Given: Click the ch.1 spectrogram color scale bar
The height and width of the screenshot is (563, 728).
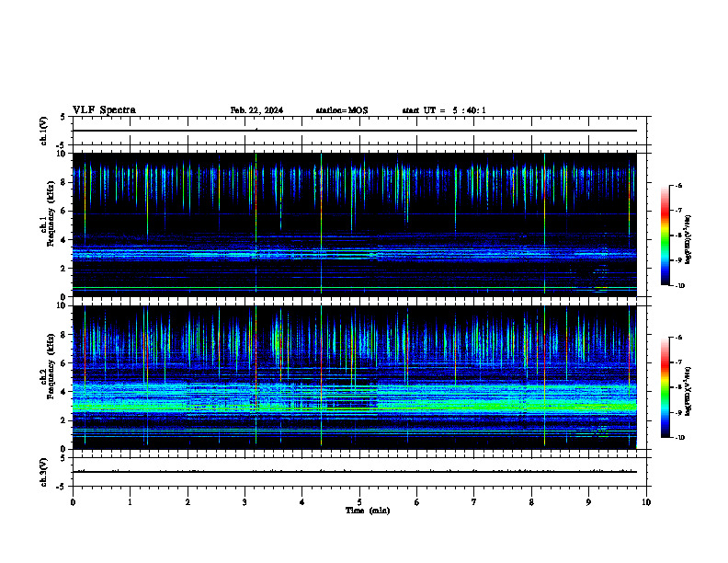Looking at the screenshot, I should coord(665,236).
